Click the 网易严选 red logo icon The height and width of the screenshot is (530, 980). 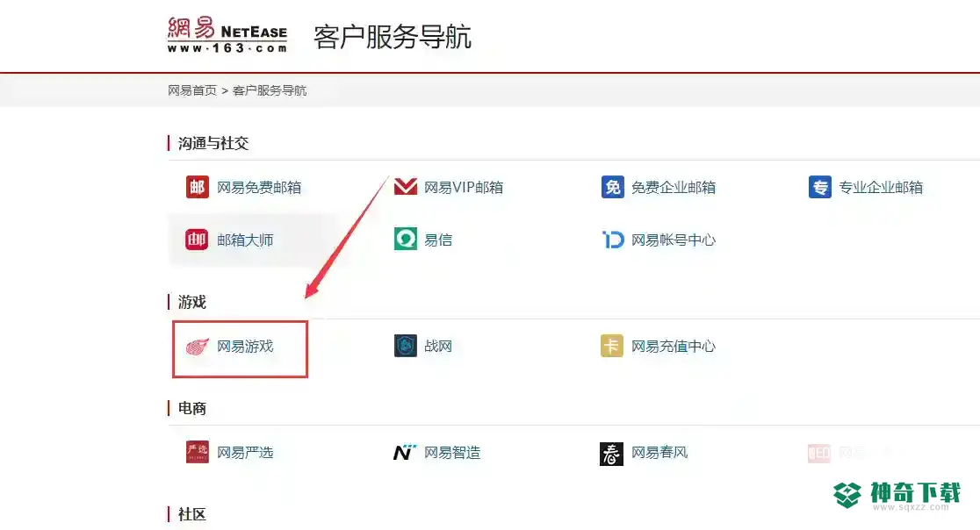[198, 452]
